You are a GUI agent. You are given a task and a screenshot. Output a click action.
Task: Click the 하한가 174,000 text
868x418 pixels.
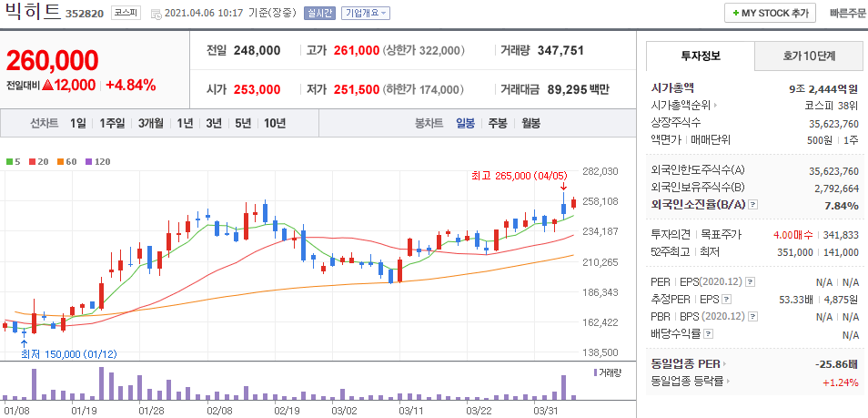[x=423, y=89]
